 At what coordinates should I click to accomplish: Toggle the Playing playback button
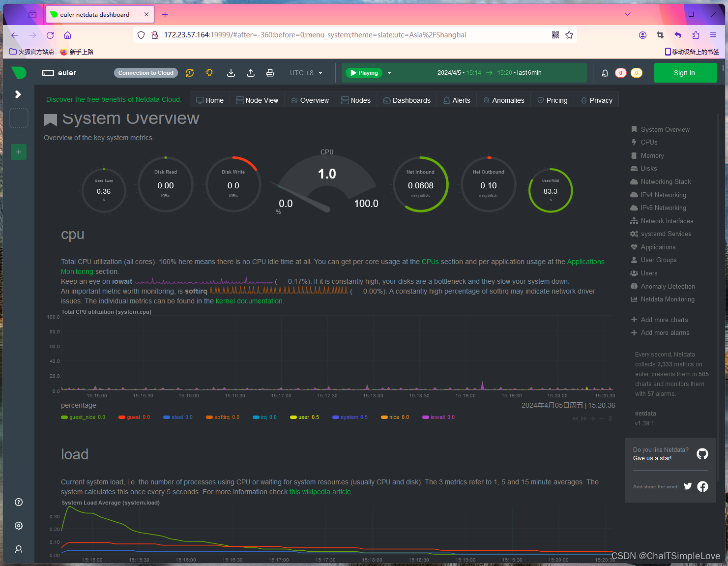coord(364,73)
